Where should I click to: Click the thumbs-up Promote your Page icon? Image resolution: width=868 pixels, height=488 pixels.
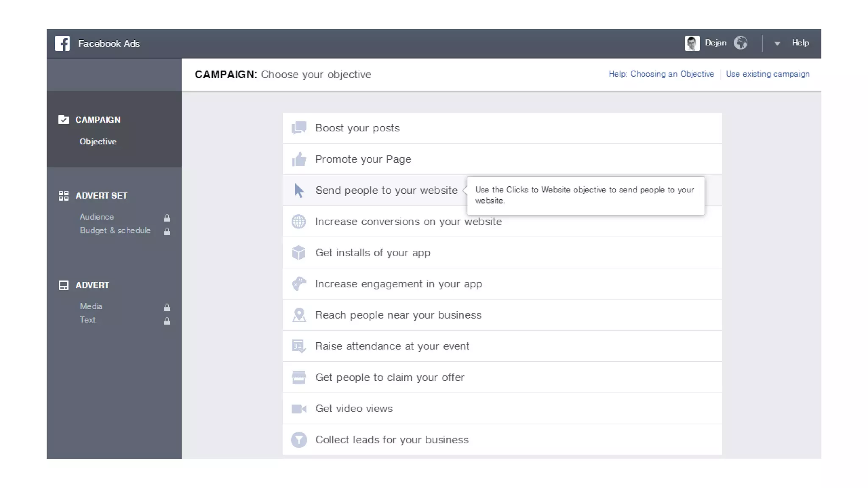pos(299,159)
